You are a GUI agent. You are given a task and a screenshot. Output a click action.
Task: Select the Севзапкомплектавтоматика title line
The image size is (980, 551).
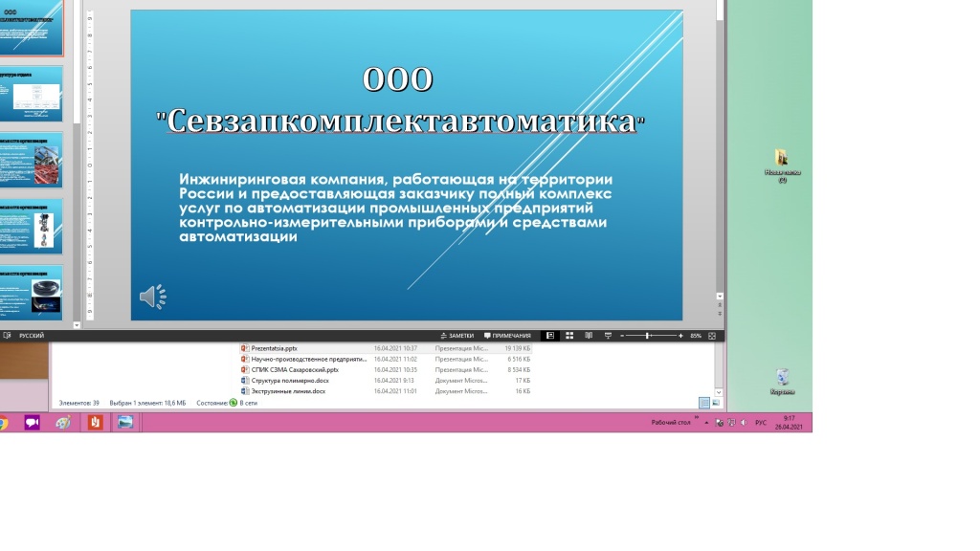400,121
